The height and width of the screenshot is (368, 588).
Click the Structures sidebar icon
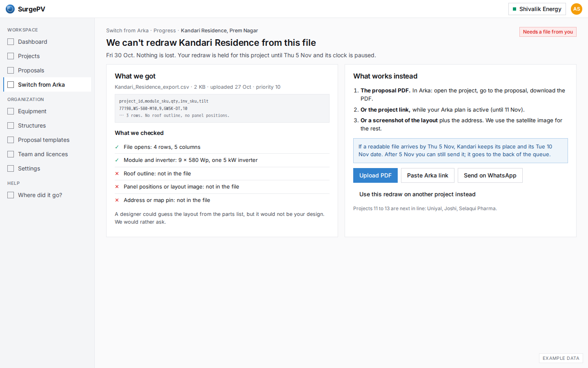pyautogui.click(x=11, y=126)
